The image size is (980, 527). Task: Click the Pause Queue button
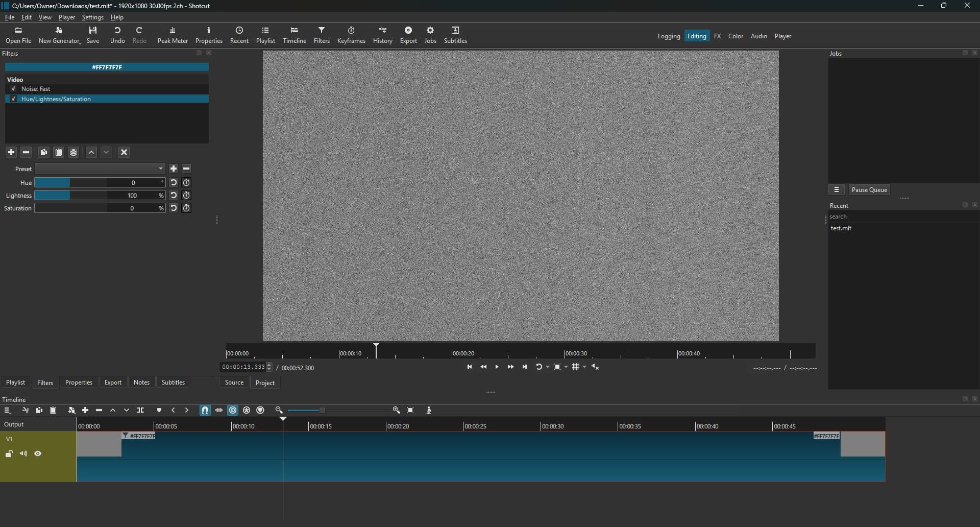869,190
